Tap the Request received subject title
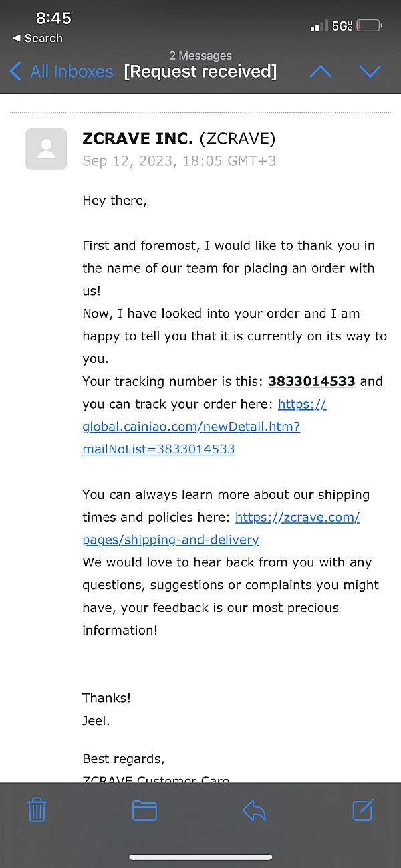This screenshot has height=868, width=401. coord(200,72)
